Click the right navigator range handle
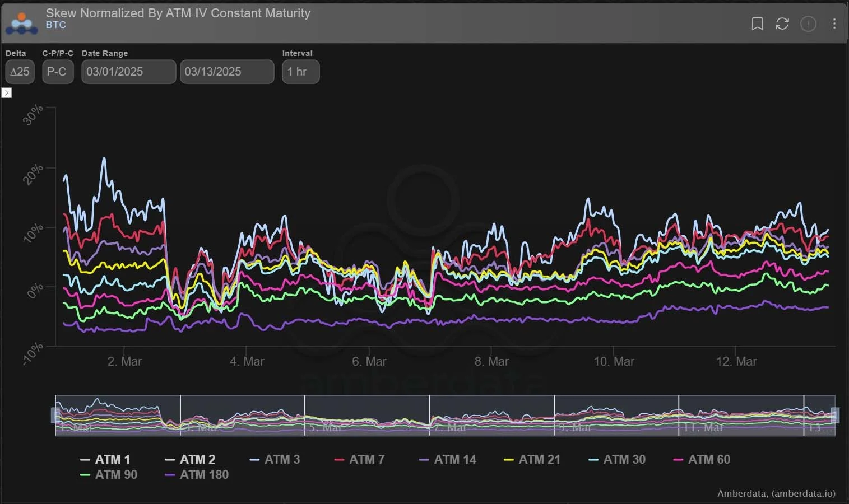This screenshot has height=504, width=849. click(x=835, y=415)
